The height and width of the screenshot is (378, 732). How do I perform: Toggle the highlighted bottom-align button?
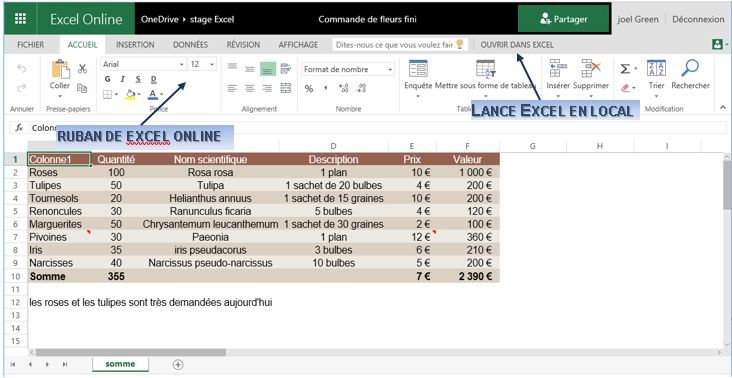pyautogui.click(x=267, y=69)
